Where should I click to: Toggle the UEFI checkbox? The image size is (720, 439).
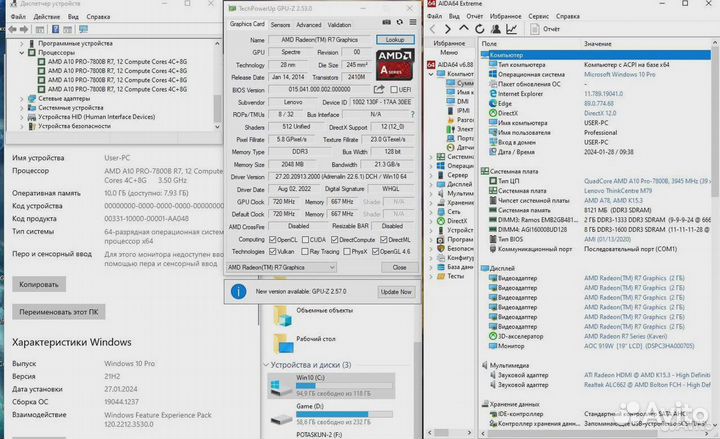click(394, 89)
